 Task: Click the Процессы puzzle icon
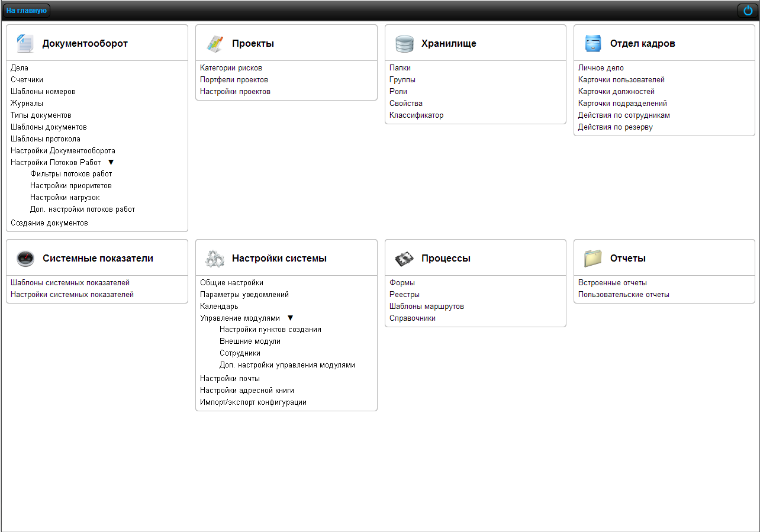coord(404,259)
